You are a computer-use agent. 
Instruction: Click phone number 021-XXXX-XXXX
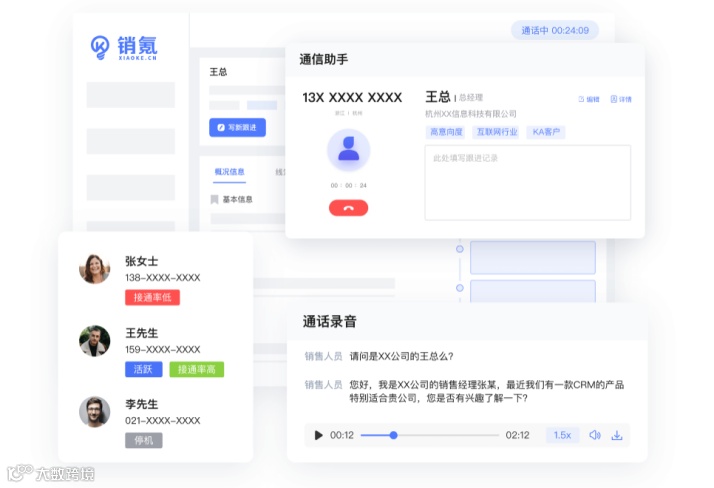click(x=163, y=421)
